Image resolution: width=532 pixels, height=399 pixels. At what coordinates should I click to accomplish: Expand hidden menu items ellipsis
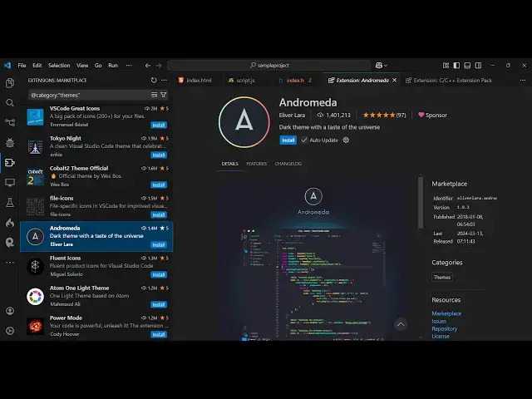pos(129,65)
